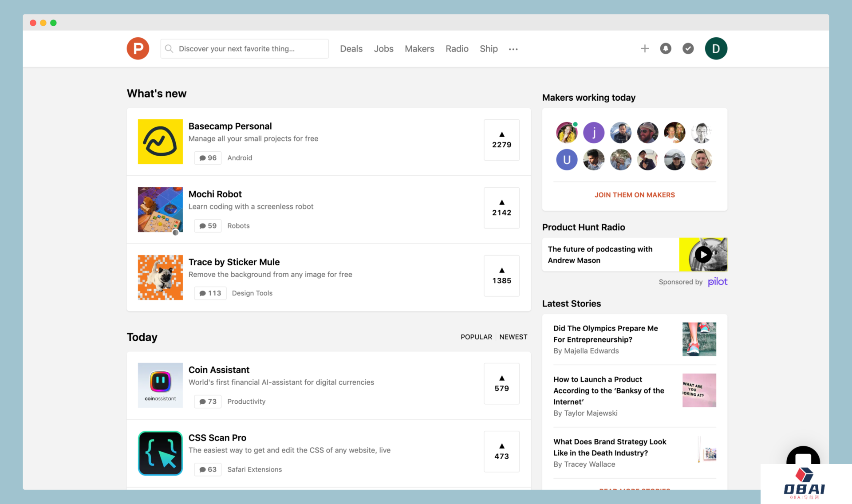
Task: Open the Mochi Robot title
Action: click(x=215, y=194)
